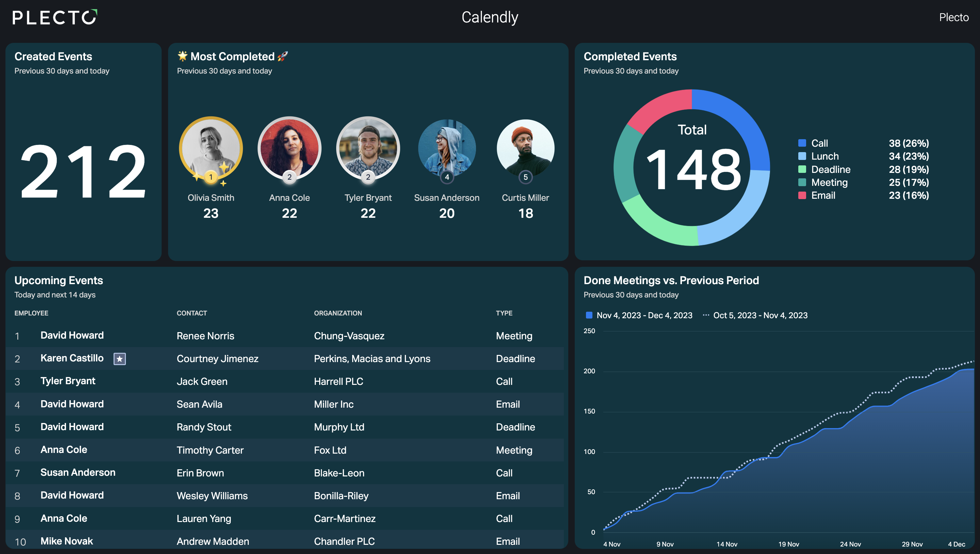Toggle the Nov 4 - Dec 4 series legend
The width and height of the screenshot is (980, 554).
click(639, 315)
